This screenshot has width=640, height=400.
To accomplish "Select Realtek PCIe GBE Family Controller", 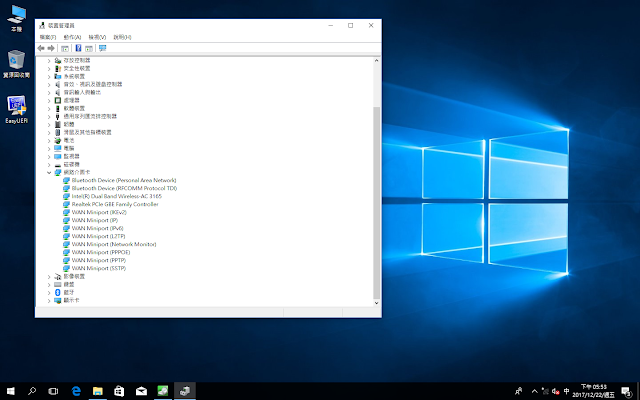I will [x=115, y=204].
